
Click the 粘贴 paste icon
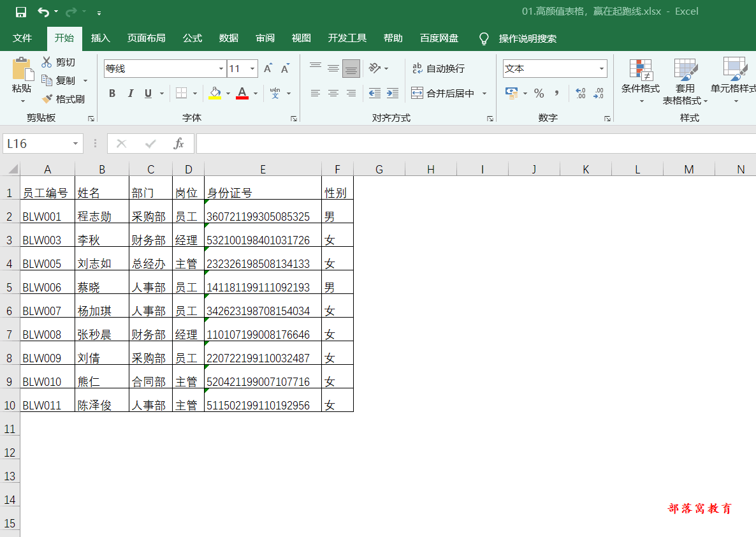22,69
